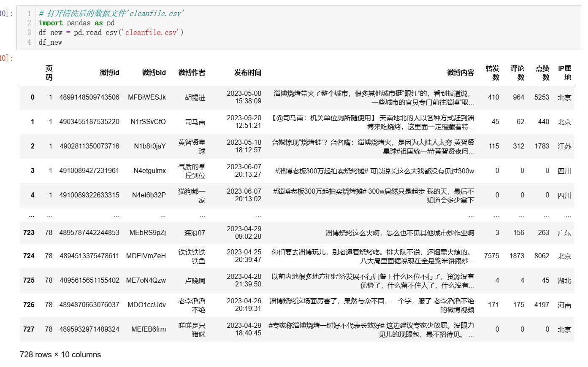The image size is (588, 367).
Task: Click IP location '河南'
Action: (564, 305)
